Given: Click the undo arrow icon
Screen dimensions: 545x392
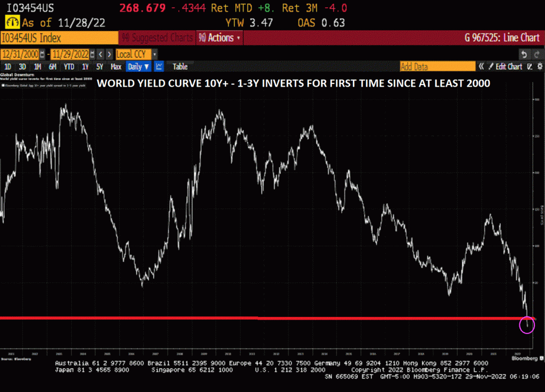Looking at the screenshot, I should click(x=524, y=54).
